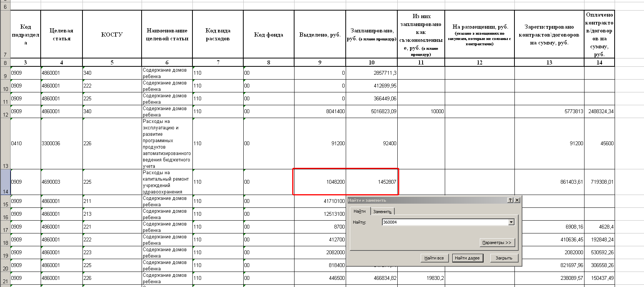Click cell with value 6908,16
Screen dimensions: 644x287
point(553,227)
